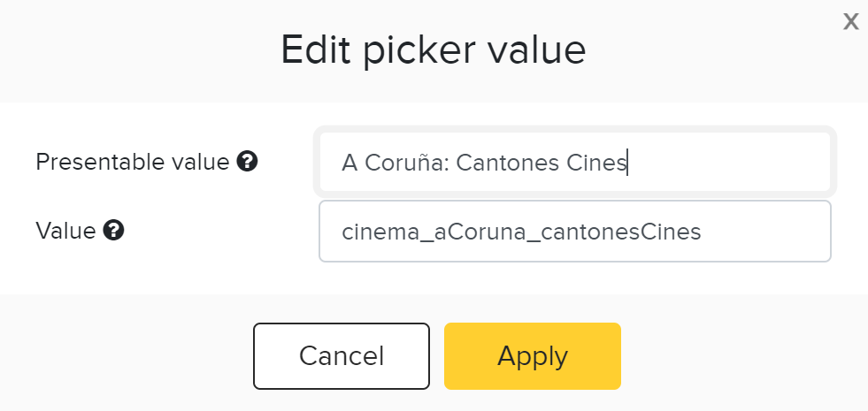This screenshot has width=868, height=411.
Task: Click the question mark icon next to Value
Action: tap(113, 230)
